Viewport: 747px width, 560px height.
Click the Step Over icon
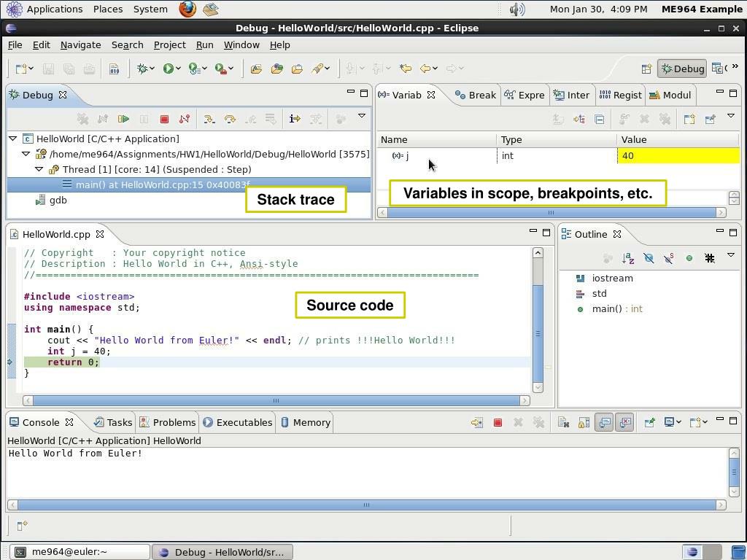[x=230, y=119]
